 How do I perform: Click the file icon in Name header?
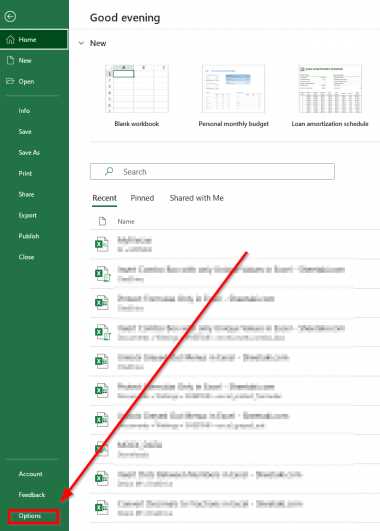click(x=102, y=221)
